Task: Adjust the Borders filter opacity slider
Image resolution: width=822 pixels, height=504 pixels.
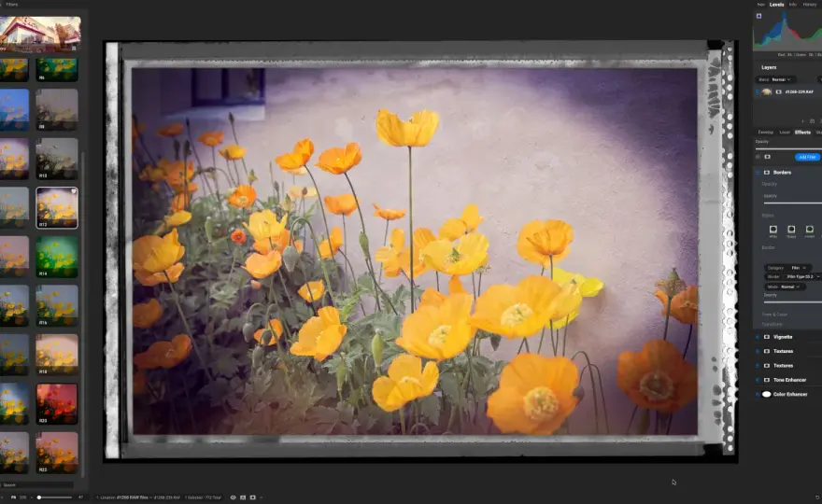Action: point(791,203)
